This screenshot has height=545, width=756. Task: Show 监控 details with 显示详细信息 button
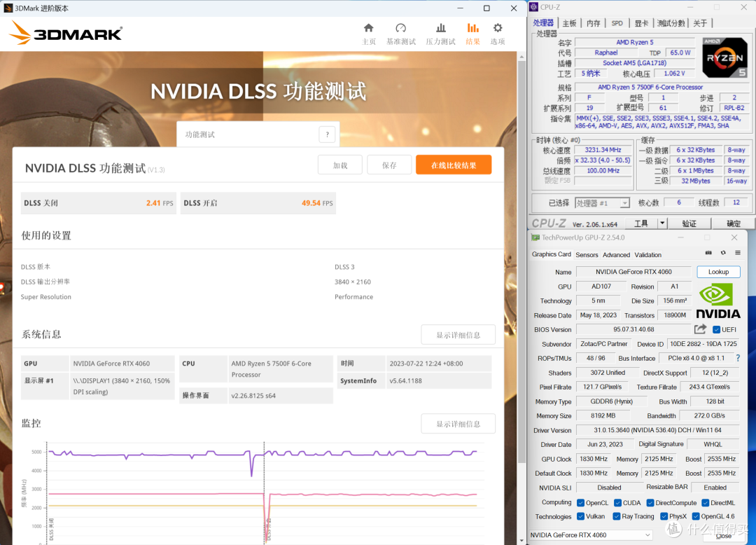tap(458, 424)
